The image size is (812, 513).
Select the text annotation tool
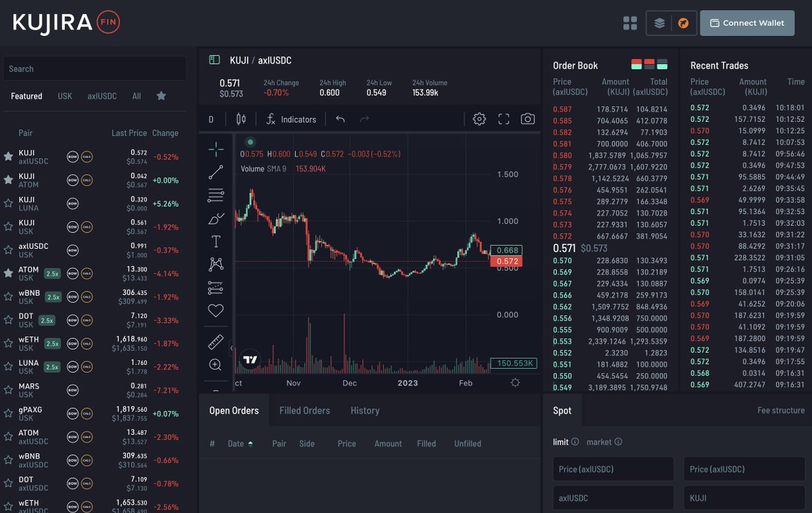click(x=216, y=242)
